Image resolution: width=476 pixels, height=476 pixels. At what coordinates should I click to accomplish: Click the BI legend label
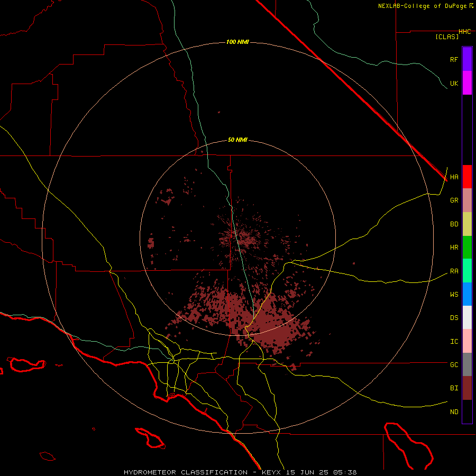[454, 388]
